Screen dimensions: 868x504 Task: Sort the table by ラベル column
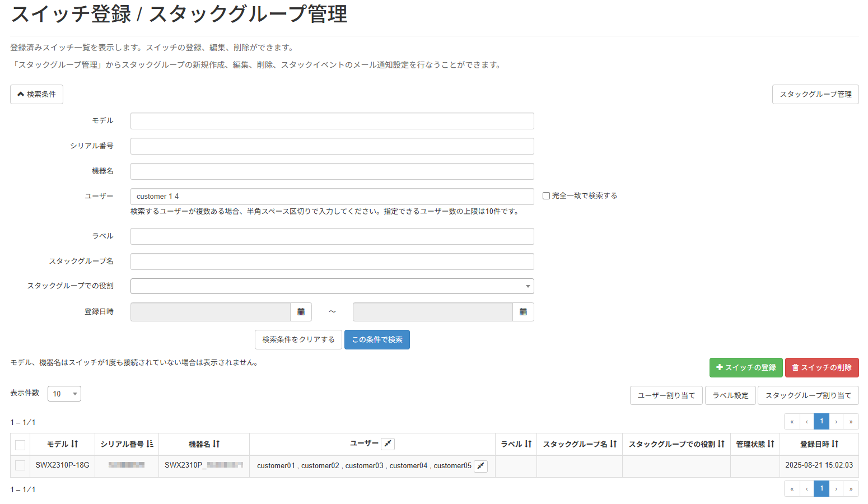tap(529, 444)
